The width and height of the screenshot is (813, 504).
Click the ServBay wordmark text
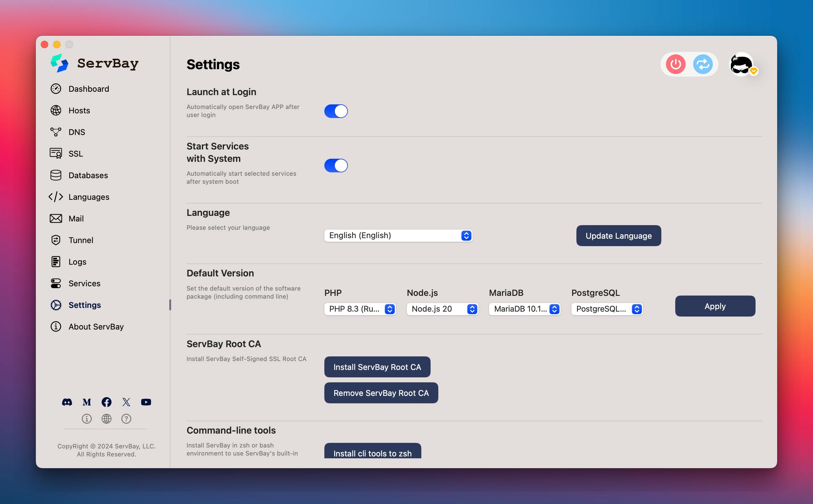[x=108, y=63]
